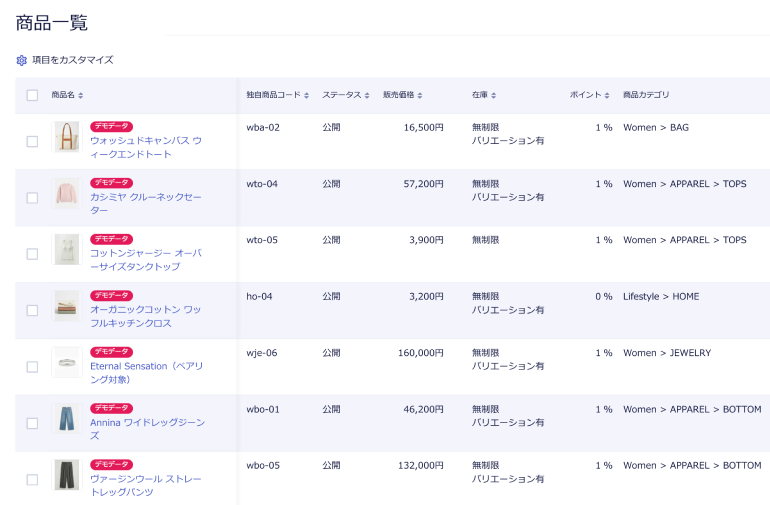Click デモデータ badge on wba-02 row
The height and width of the screenshot is (505, 770).
[111, 126]
